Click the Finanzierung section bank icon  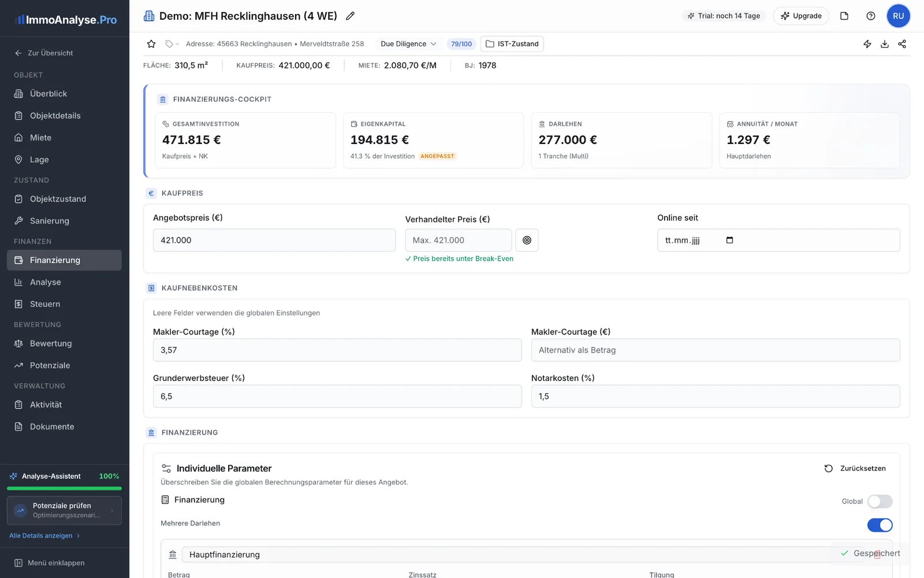point(151,432)
